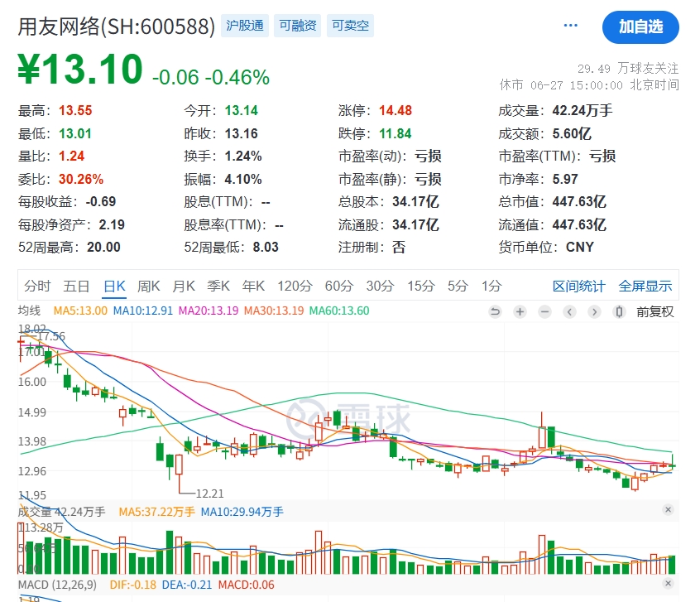Show the 年K chart tab
Viewport: 700px width, 602px height.
253,286
